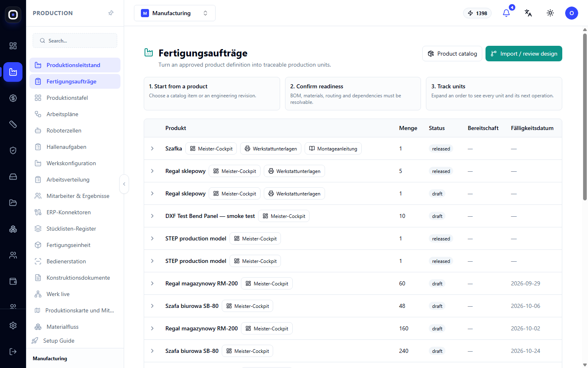The height and width of the screenshot is (368, 588).
Task: Open Materialfluss in the sidebar
Action: [75, 327]
